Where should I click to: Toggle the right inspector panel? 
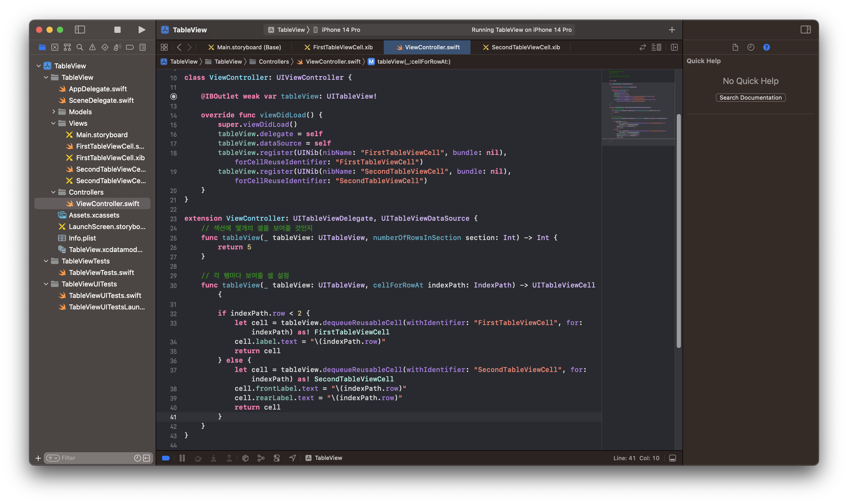pos(805,30)
